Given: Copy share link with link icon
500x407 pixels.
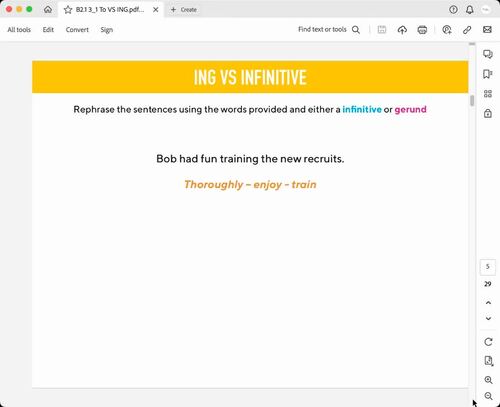Looking at the screenshot, I should click(467, 30).
